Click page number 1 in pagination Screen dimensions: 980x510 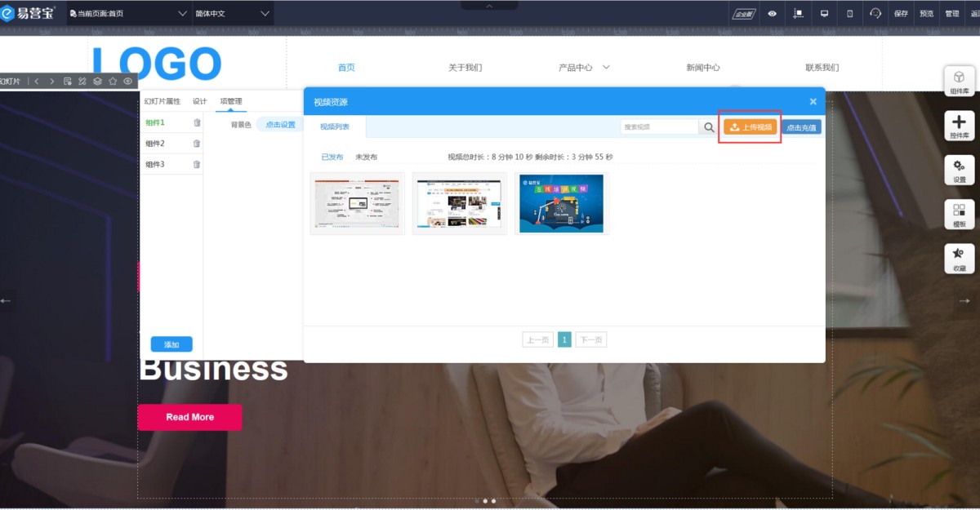click(564, 340)
